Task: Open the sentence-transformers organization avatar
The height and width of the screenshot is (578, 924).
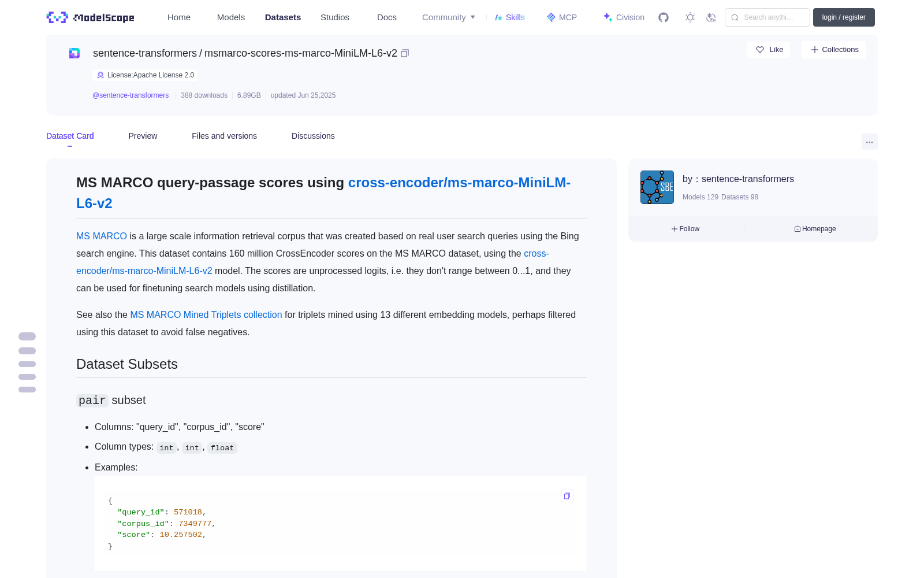Action: (657, 187)
